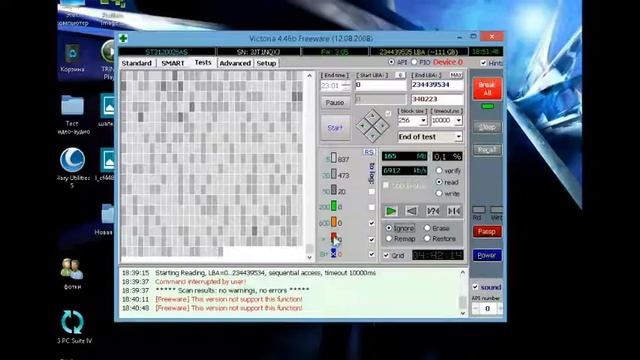Select the reverse scan triangle button

pos(412,211)
